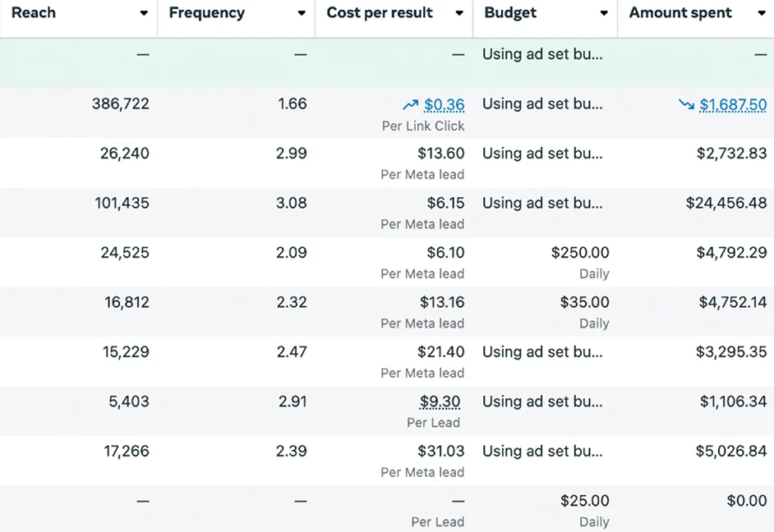Open the $1,687.50 amount spent link
The image size is (774, 532).
coord(733,105)
